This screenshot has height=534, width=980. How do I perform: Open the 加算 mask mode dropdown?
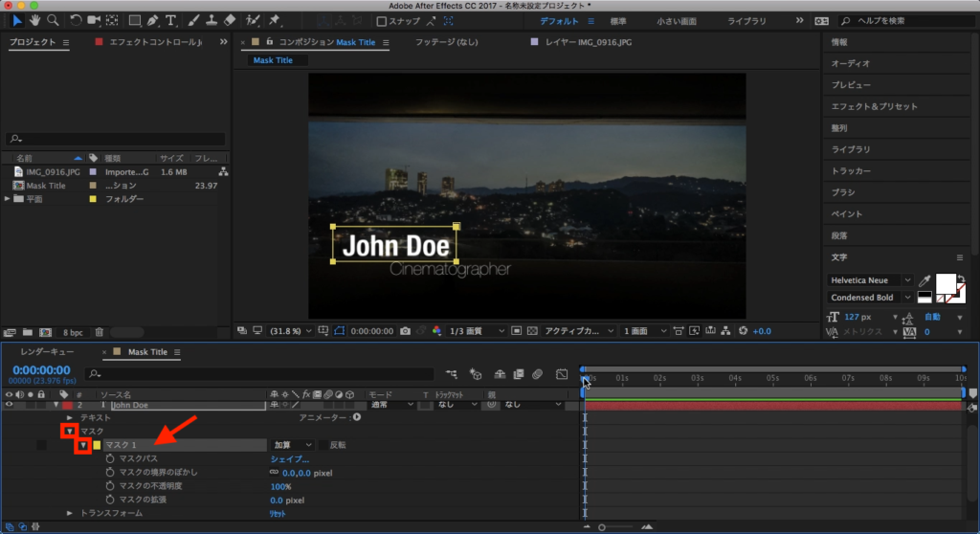point(294,445)
